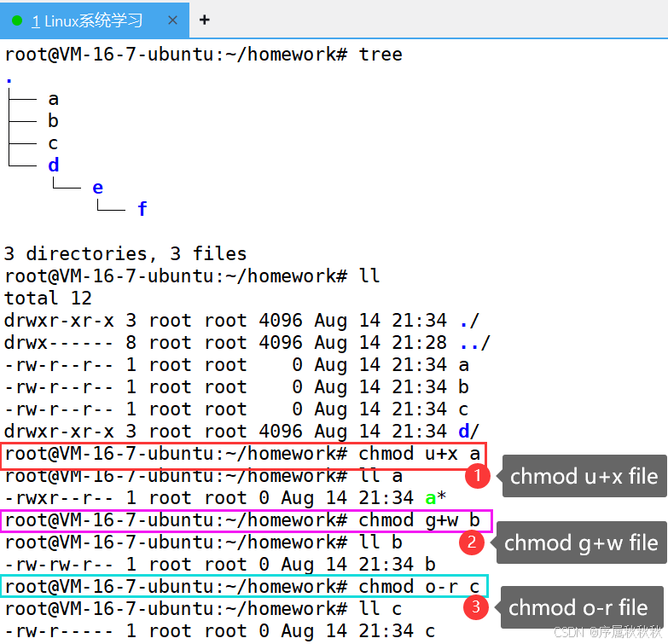Click the green 'a*' executable filename
The image size is (668, 644).
[435, 497]
